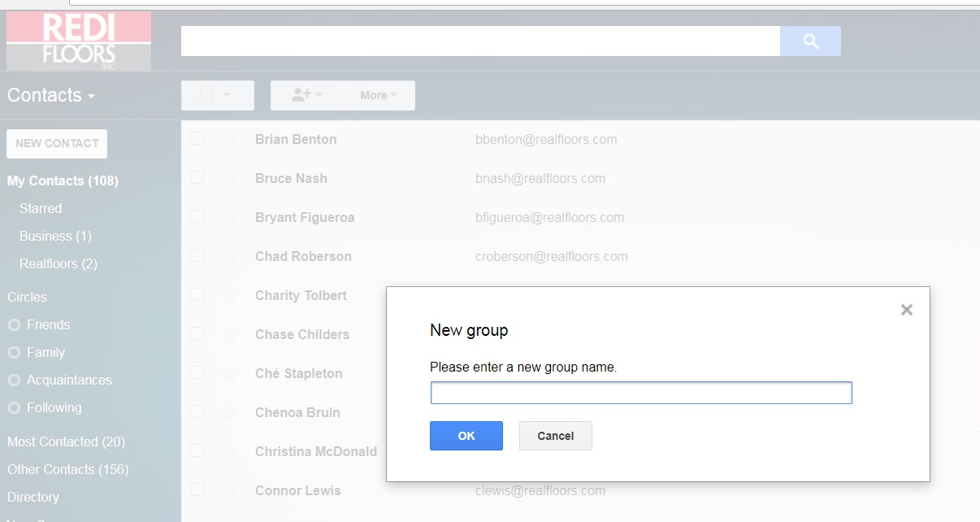Open Connor Lewis's contact entry

click(298, 490)
